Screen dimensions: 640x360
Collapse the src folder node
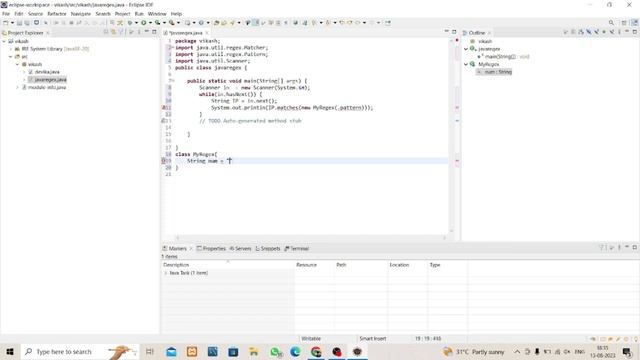11,57
